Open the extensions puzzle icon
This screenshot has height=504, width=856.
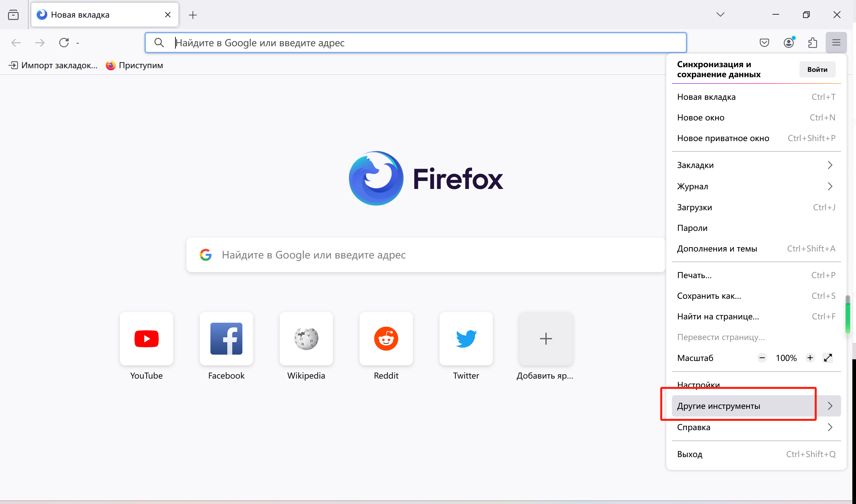pyautogui.click(x=812, y=43)
